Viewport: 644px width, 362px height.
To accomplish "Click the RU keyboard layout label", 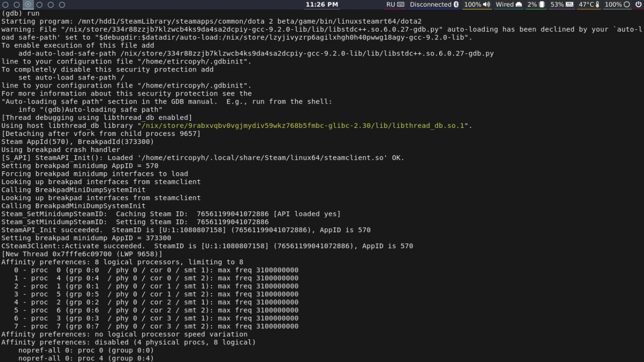I will click(x=391, y=5).
